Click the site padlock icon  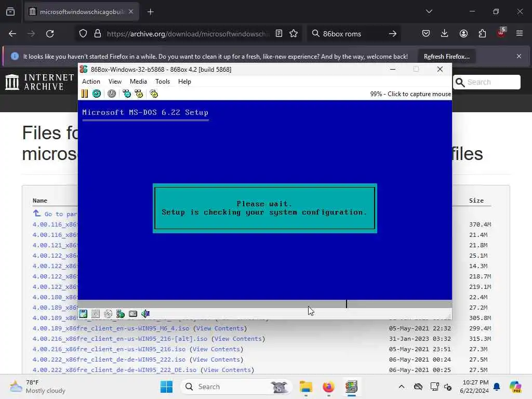98,34
